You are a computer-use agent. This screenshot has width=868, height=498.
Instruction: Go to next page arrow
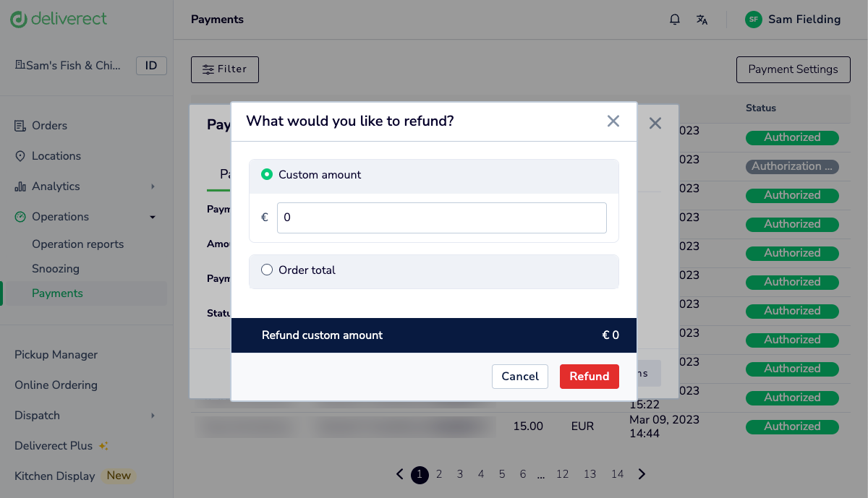[x=642, y=474]
